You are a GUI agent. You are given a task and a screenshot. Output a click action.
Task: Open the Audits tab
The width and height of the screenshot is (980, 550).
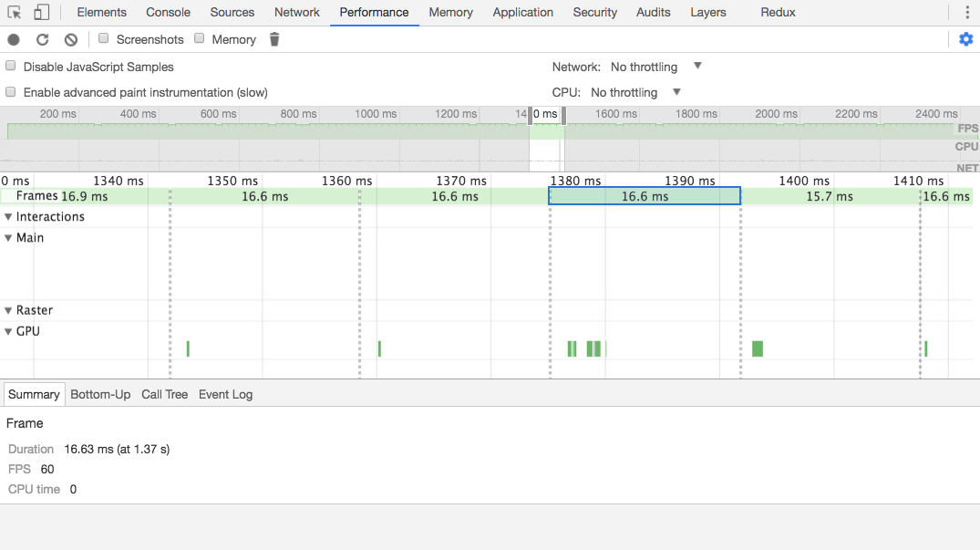click(653, 12)
